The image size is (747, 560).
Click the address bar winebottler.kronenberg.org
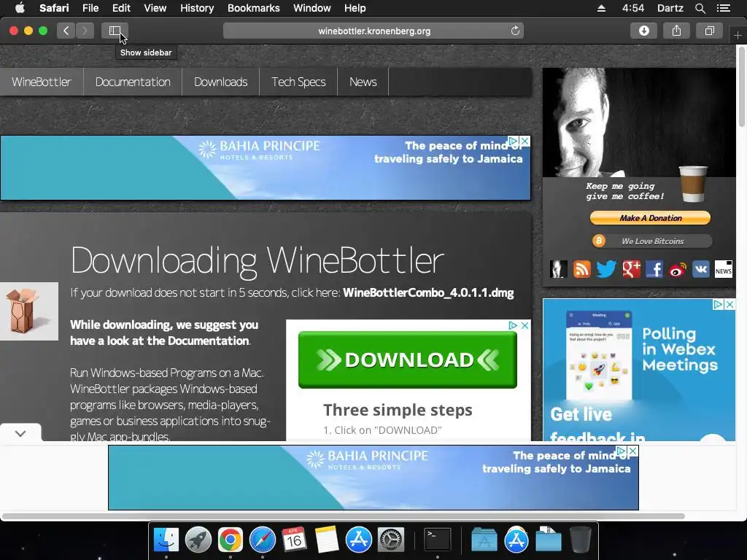tap(373, 31)
